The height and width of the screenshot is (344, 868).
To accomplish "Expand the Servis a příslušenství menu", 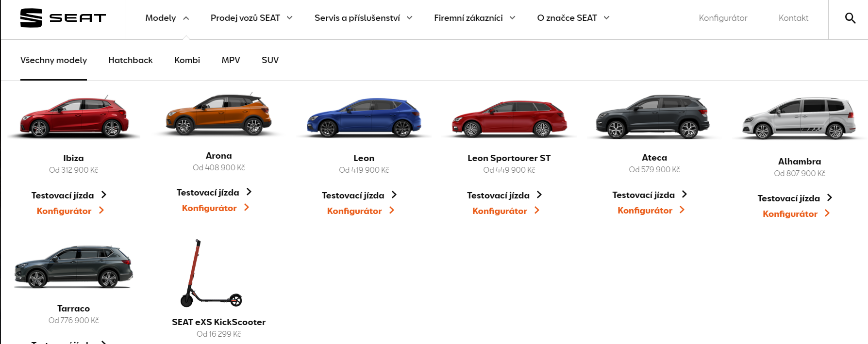I will click(x=364, y=18).
